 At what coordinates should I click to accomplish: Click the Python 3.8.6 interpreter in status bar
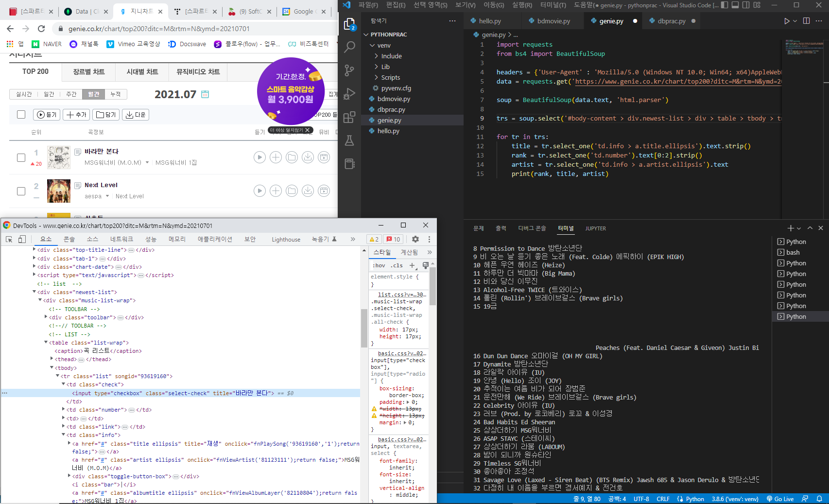pos(735,499)
